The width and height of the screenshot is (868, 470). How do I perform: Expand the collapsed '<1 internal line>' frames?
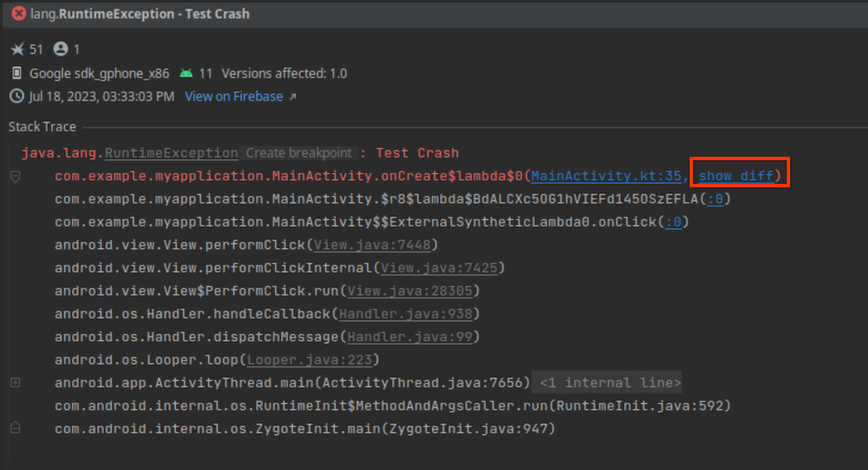(607, 383)
